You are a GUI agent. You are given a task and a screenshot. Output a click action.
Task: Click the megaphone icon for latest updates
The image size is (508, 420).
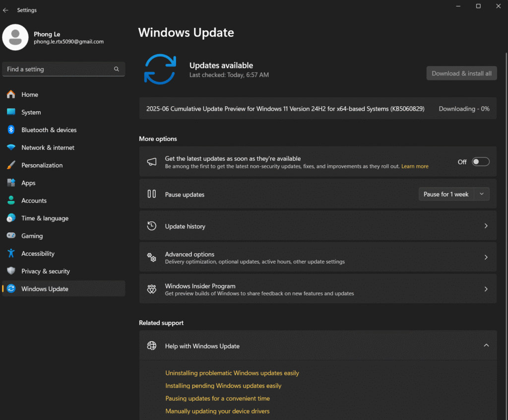(x=152, y=161)
